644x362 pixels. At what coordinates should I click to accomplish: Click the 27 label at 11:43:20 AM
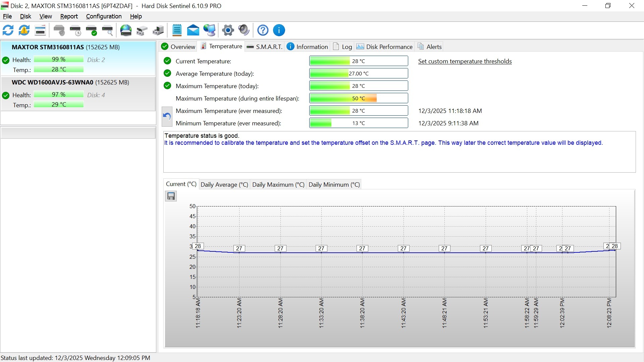point(403,248)
